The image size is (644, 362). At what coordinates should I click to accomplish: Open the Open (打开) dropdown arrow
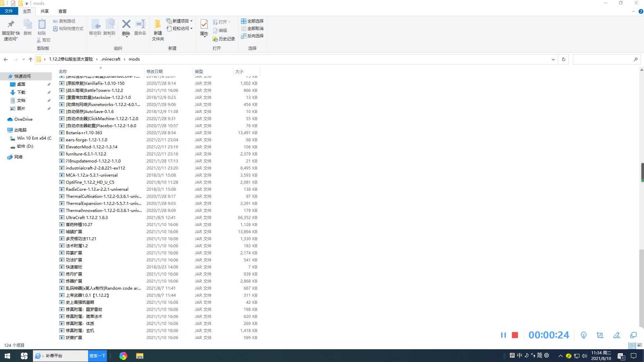(230, 22)
